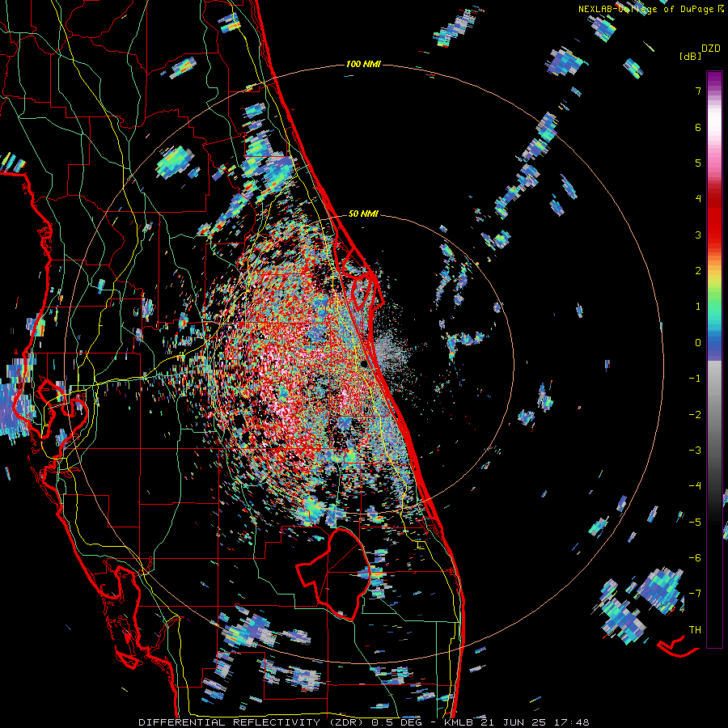The height and width of the screenshot is (728, 728).
Task: Click the 7 value on color scale
Action: pos(698,91)
